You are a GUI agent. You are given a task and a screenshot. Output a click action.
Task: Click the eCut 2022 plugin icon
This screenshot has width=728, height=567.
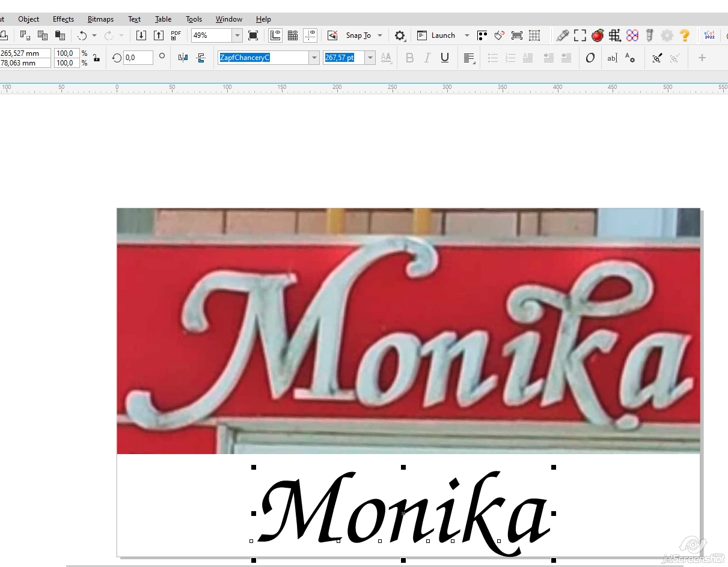(709, 35)
